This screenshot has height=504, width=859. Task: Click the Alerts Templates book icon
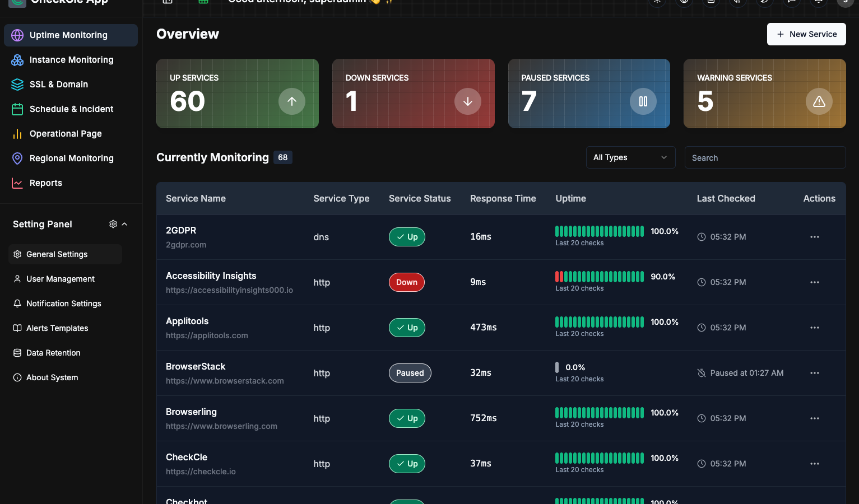(x=17, y=328)
